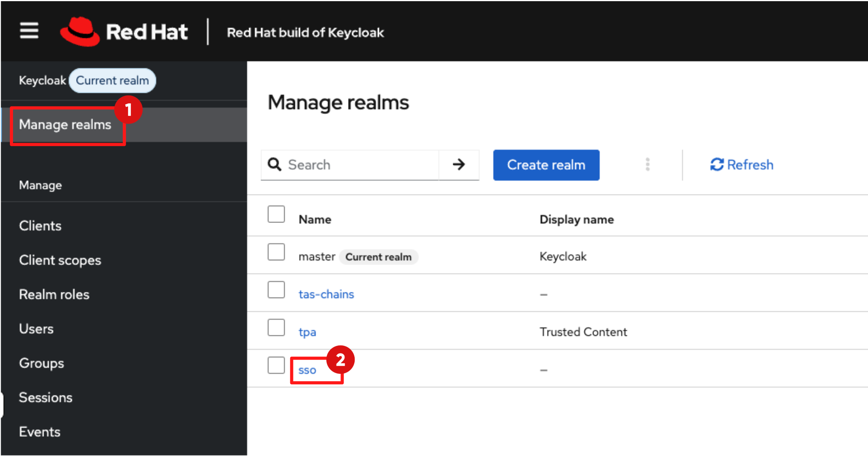
Task: Tick the tpa realm checkbox
Action: pos(276,327)
